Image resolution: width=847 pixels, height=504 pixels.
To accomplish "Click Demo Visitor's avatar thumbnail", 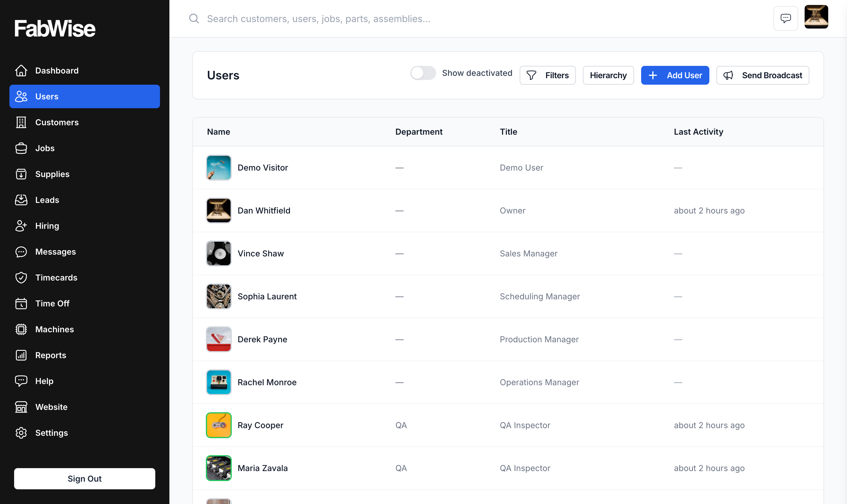I will tap(219, 168).
